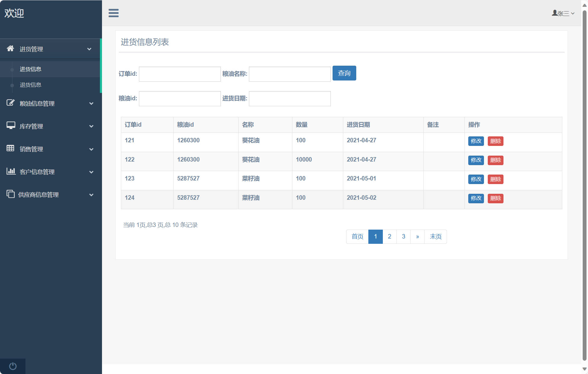
Task: Expand the 供应商信息管理 chevron
Action: click(x=91, y=195)
